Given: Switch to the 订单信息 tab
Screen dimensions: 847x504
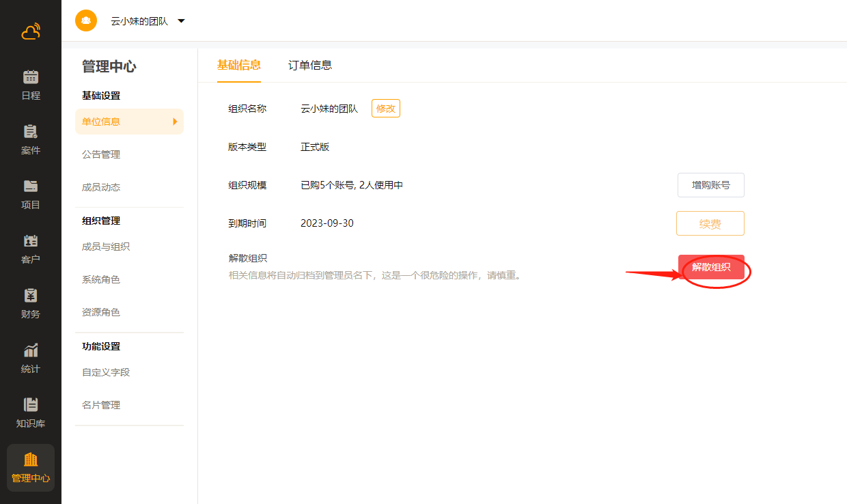Looking at the screenshot, I should 310,66.
